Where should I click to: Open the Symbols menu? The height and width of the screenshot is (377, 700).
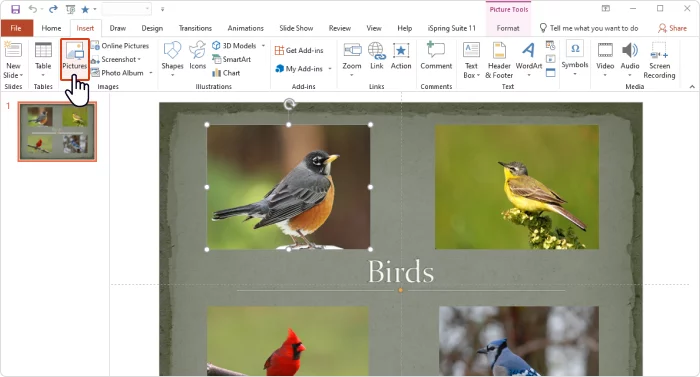[x=575, y=58]
